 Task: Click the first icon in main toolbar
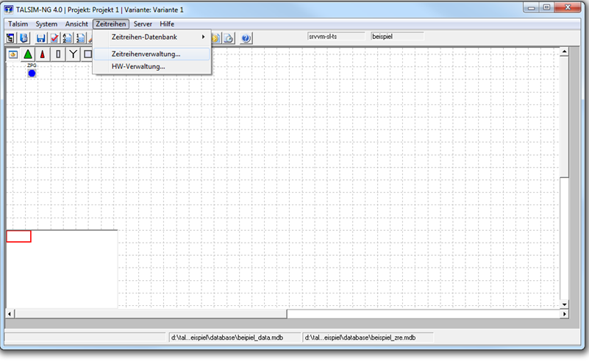11,38
